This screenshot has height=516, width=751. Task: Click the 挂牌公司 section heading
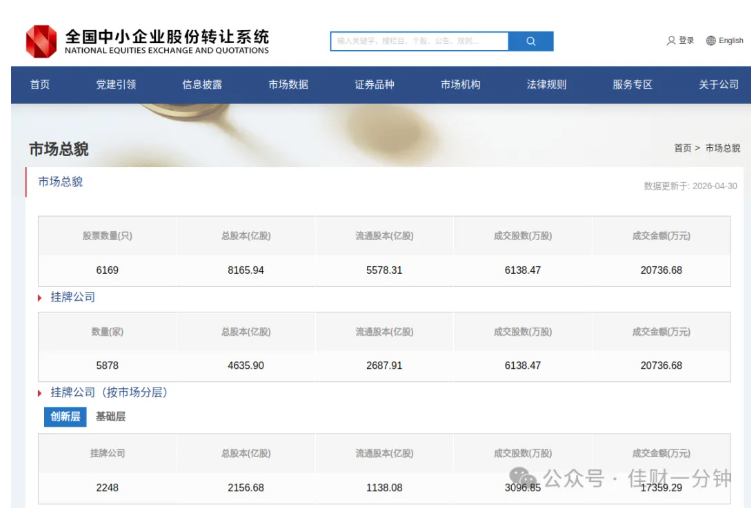tap(73, 297)
